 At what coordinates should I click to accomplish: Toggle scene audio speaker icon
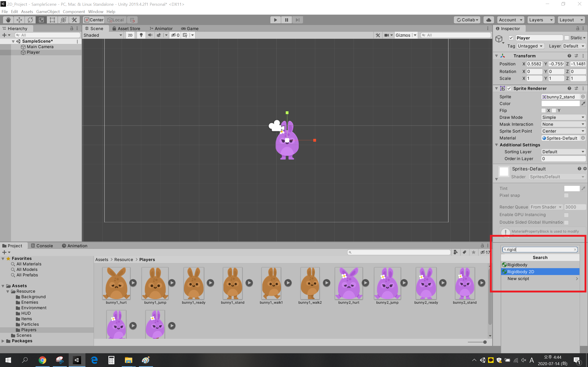[150, 35]
